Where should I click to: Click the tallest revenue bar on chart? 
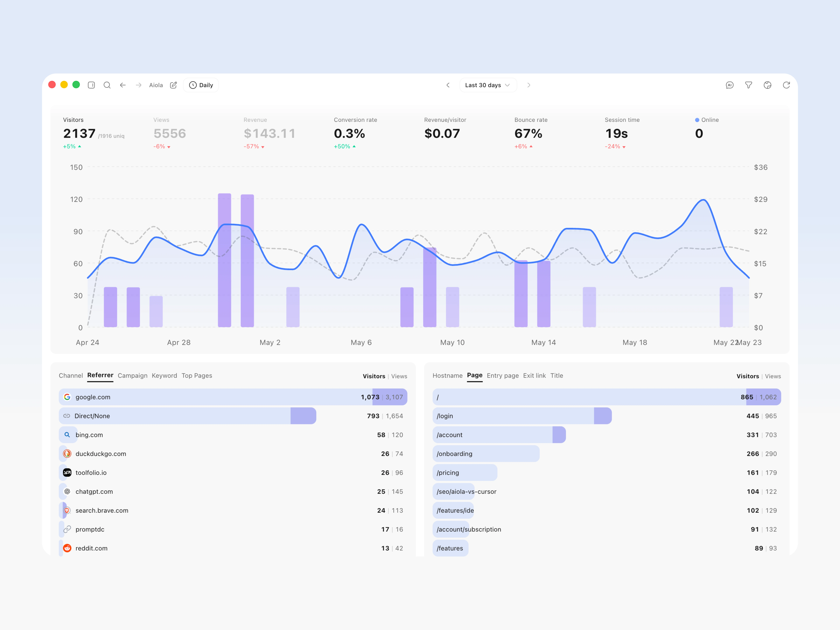point(224,260)
